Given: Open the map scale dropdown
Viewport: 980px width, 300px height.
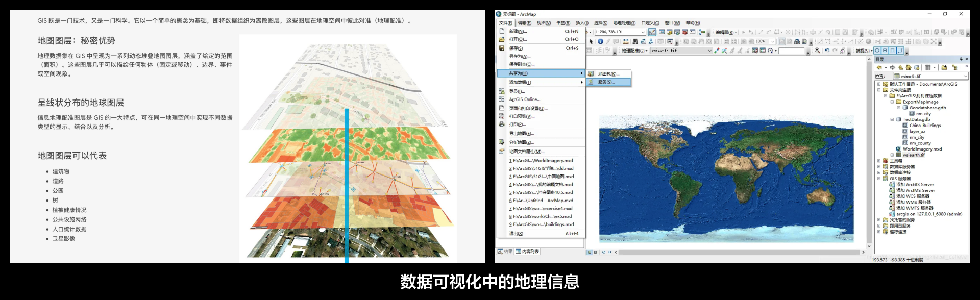Looking at the screenshot, I should (643, 32).
